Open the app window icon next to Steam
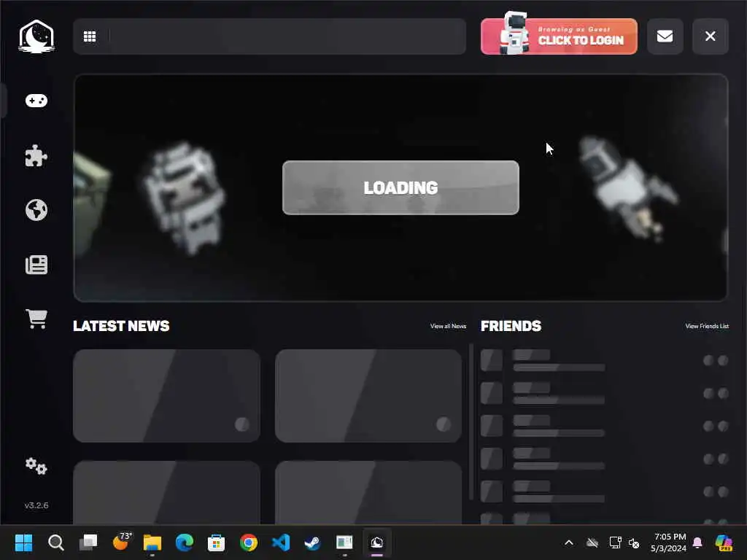 pos(344,542)
